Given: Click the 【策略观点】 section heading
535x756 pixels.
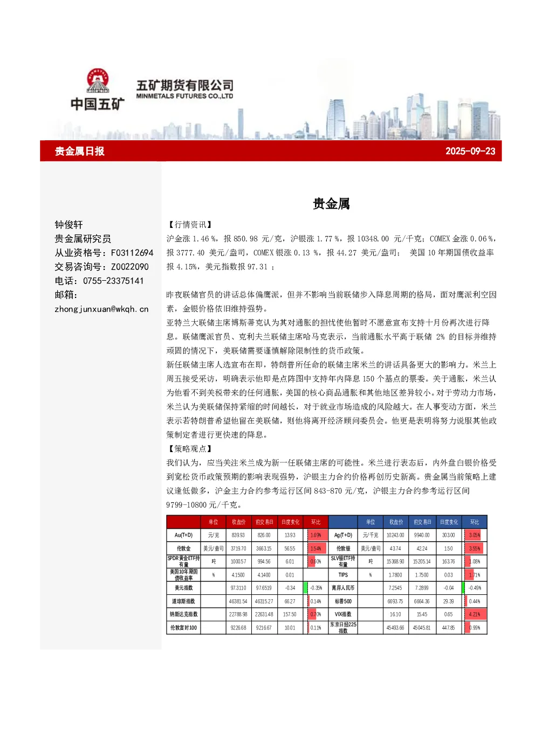Looking at the screenshot, I should [x=190, y=449].
